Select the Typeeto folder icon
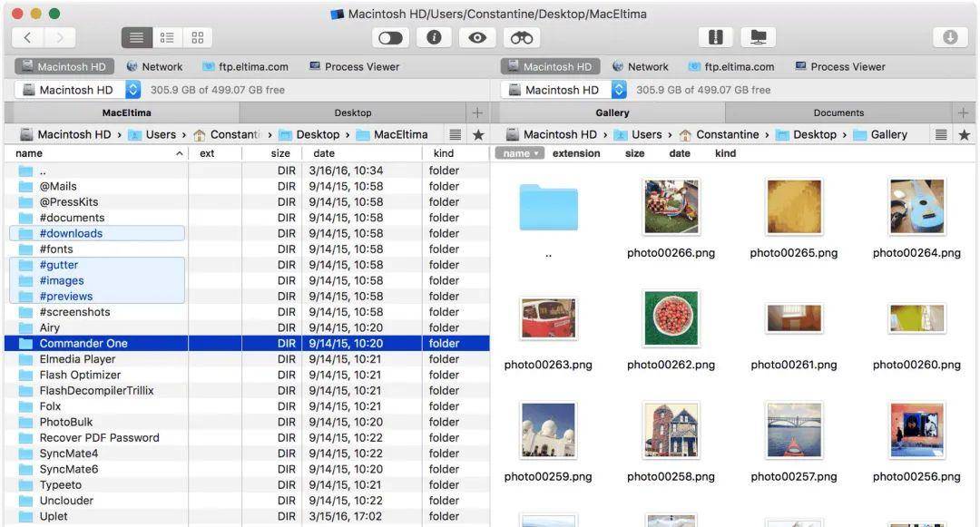The height and width of the screenshot is (527, 980). 25,485
